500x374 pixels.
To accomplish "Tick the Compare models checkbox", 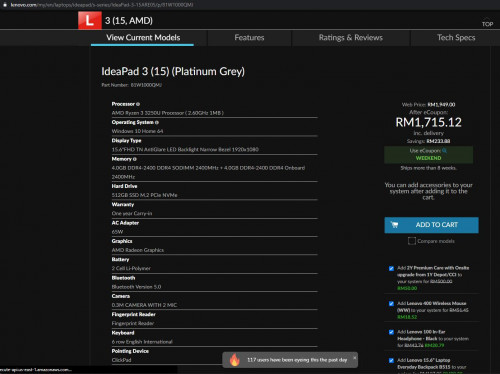I will pyautogui.click(x=412, y=241).
